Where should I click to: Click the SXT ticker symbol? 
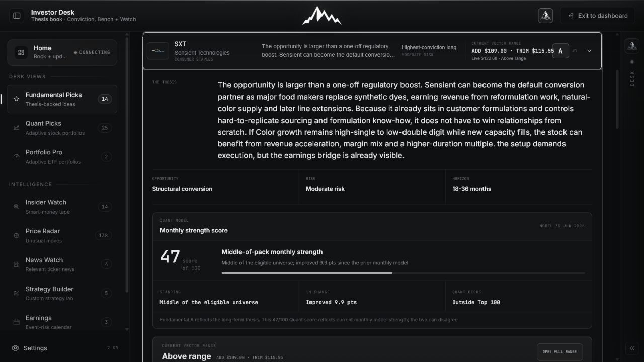point(180,44)
